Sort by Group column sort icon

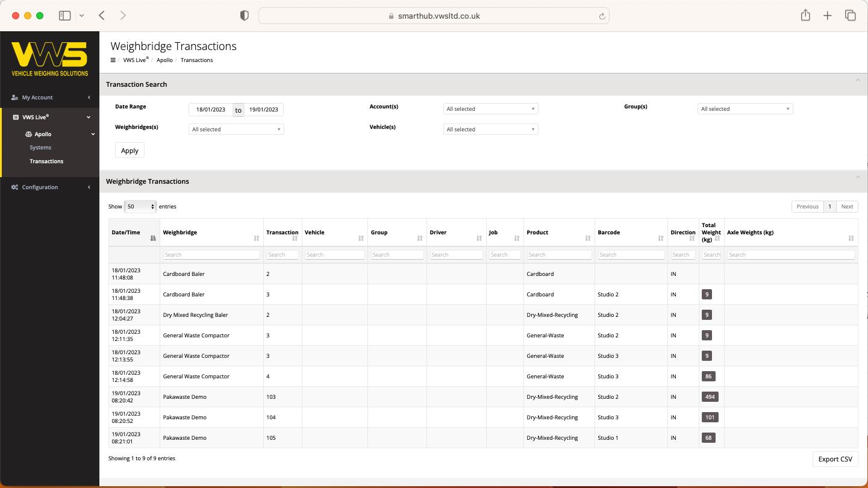(x=420, y=238)
